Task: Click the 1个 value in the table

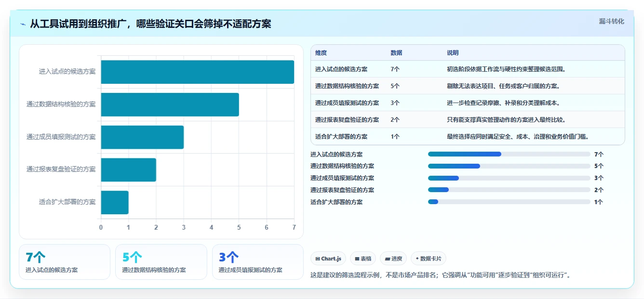Action: (395, 137)
